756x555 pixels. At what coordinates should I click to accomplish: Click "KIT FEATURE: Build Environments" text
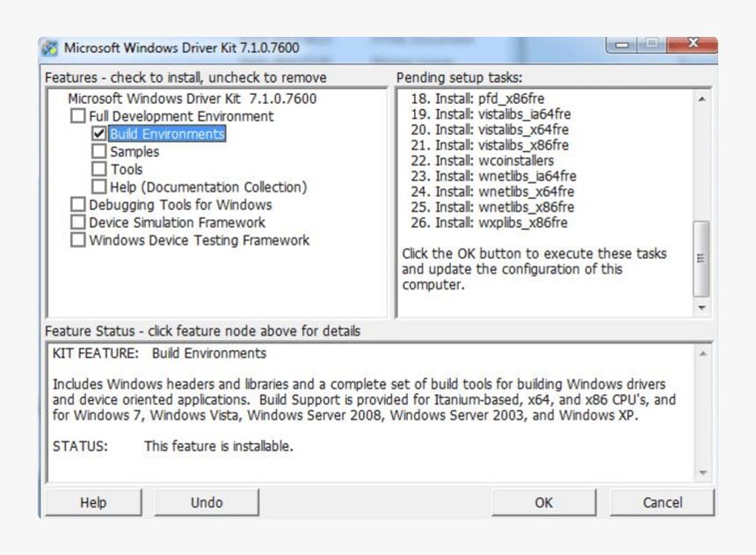pos(159,354)
